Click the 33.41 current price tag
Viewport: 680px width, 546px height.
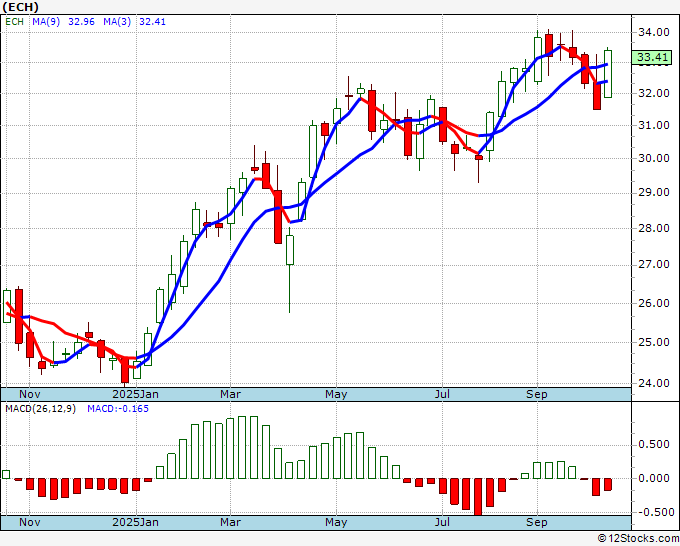click(652, 57)
